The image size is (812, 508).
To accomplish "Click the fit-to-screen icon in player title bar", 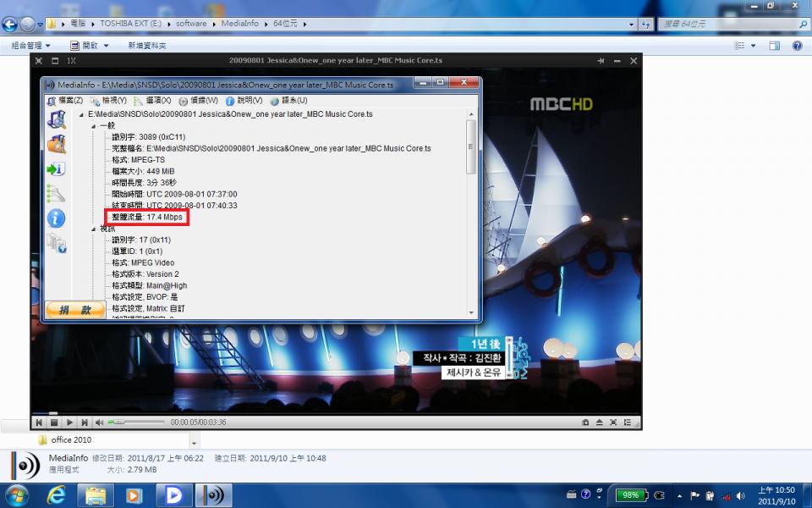I will coord(39,61).
